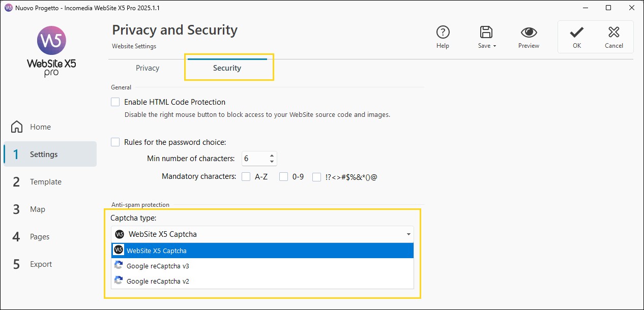Decrease the min number of characters
The image size is (644, 310).
pos(272,162)
